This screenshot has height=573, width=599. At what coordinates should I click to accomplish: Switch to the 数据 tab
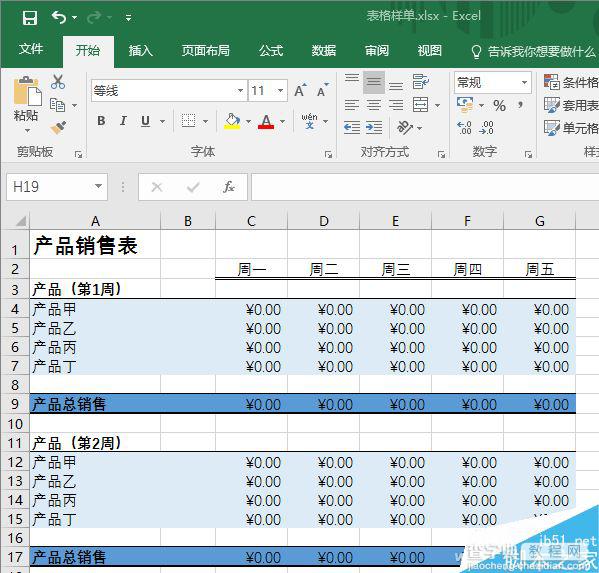click(x=324, y=50)
